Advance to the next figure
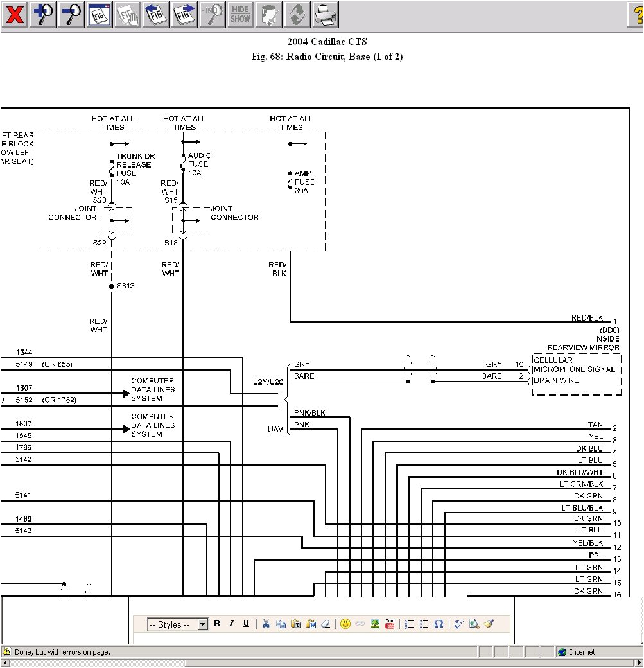644x668 pixels. [184, 15]
